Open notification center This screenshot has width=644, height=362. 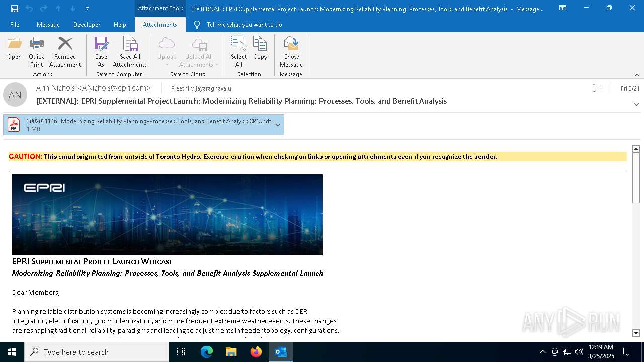[x=627, y=352]
